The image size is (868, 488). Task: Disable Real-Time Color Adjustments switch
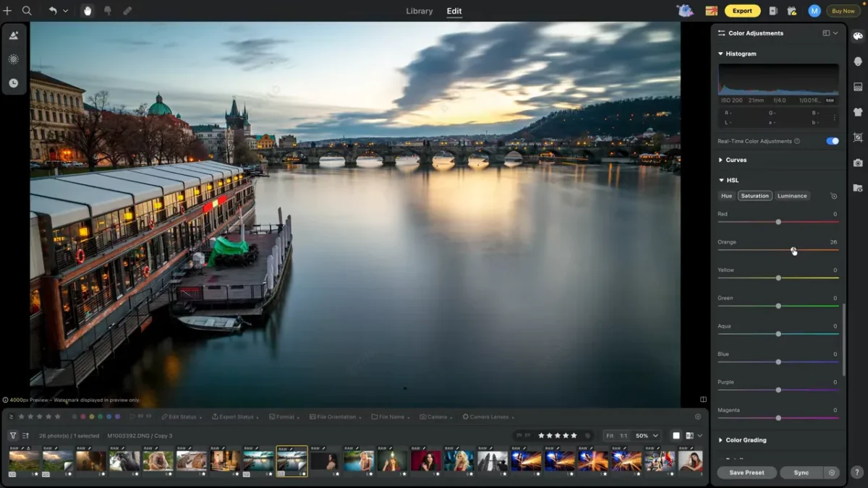833,141
